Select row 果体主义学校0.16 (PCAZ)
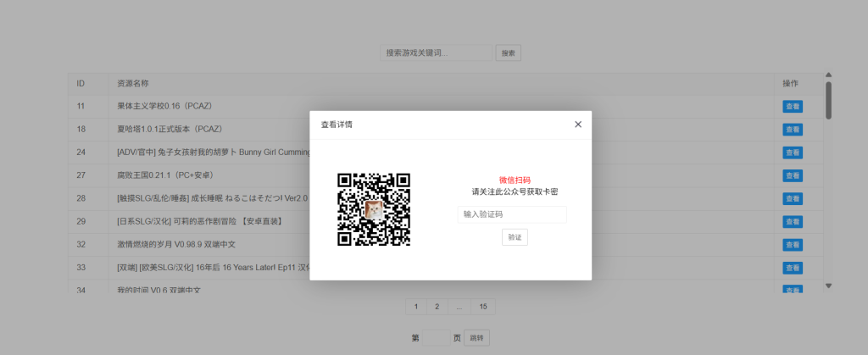Screen dimensions: 868x355 [445, 106]
